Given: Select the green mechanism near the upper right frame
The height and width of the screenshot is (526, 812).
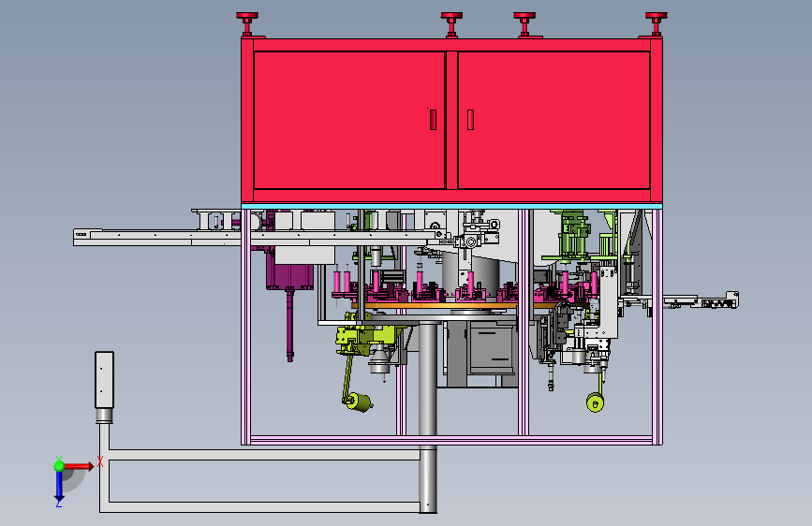Looking at the screenshot, I should pyautogui.click(x=575, y=234).
